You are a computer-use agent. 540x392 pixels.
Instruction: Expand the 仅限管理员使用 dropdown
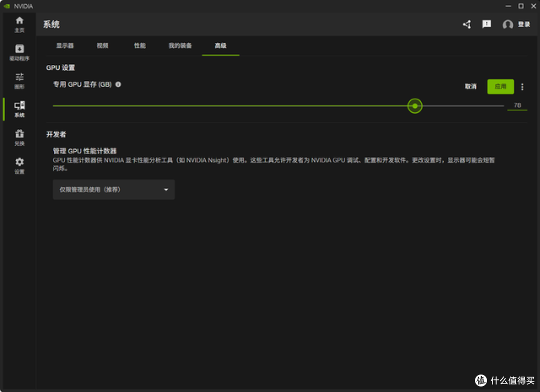tap(113, 189)
